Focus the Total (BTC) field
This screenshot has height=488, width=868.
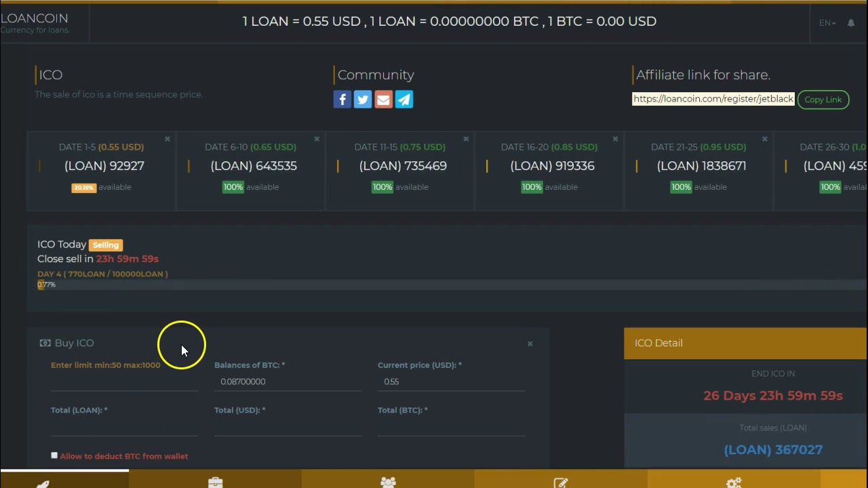451,426
